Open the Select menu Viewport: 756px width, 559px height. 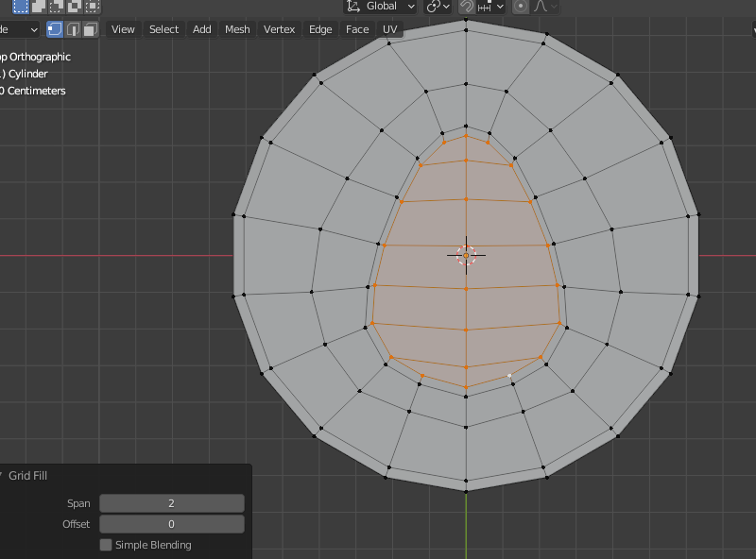(x=163, y=29)
